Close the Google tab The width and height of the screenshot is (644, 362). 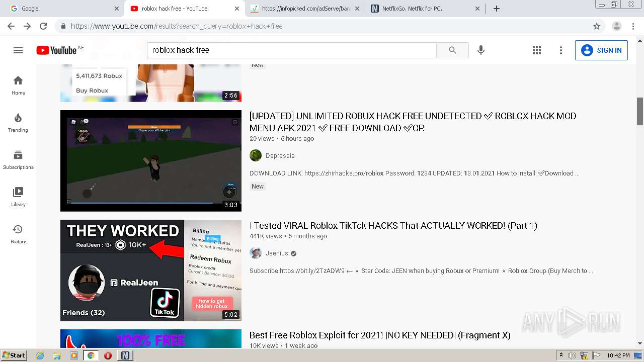click(117, 9)
